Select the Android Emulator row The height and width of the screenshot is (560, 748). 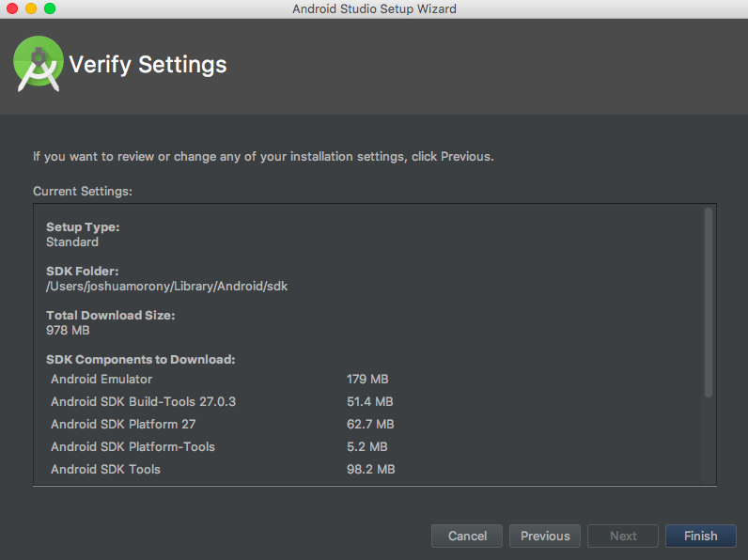click(223, 380)
